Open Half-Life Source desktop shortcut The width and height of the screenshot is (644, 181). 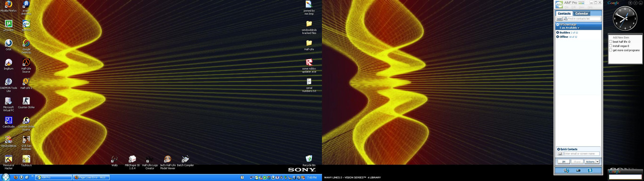pyautogui.click(x=26, y=65)
